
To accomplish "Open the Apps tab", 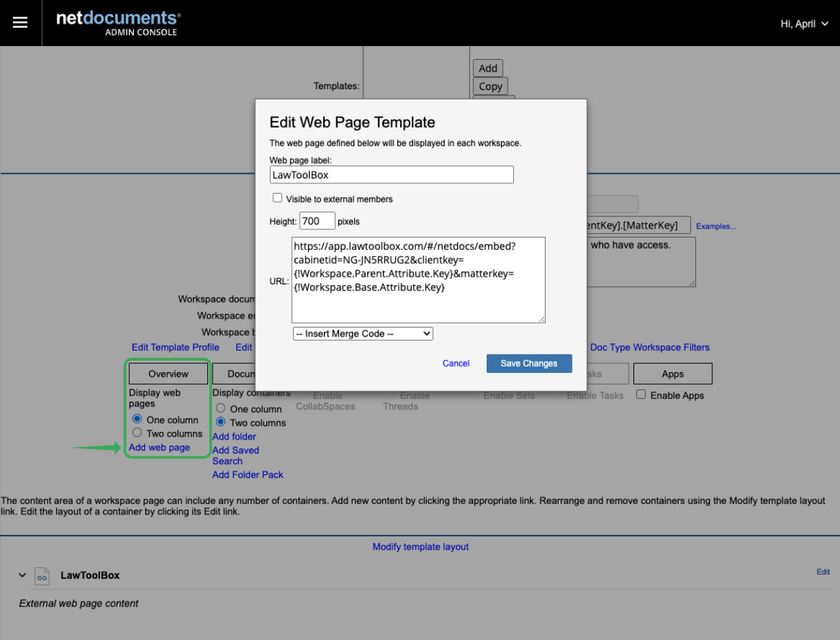I will pyautogui.click(x=673, y=374).
